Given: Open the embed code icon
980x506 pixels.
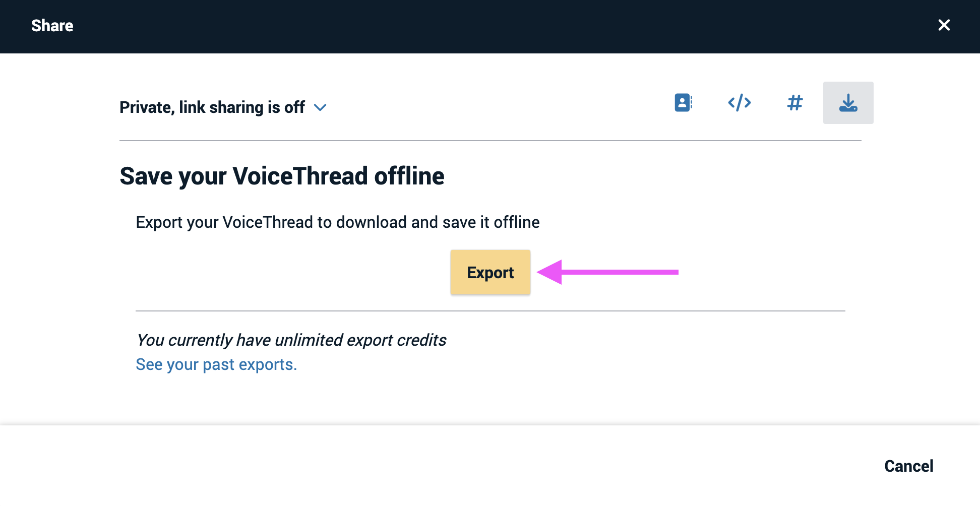Looking at the screenshot, I should (740, 103).
